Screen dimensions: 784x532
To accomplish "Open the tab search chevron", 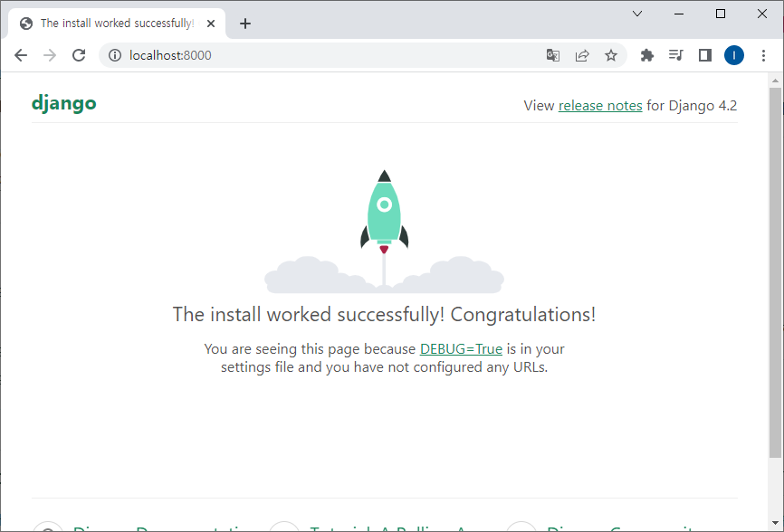I will click(637, 14).
